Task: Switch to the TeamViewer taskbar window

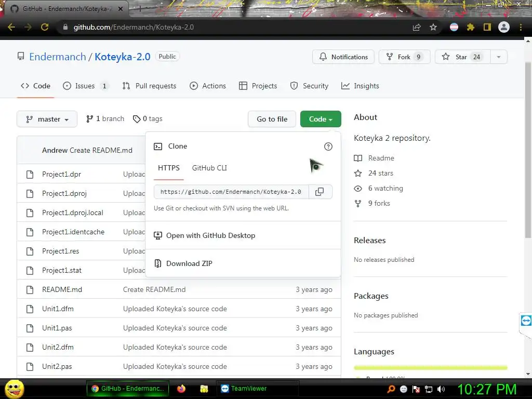Action: pos(257,389)
